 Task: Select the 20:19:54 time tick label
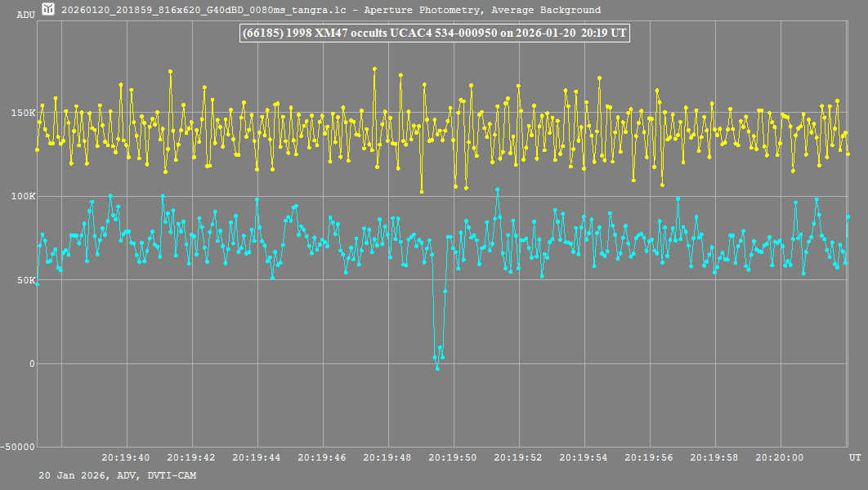584,458
